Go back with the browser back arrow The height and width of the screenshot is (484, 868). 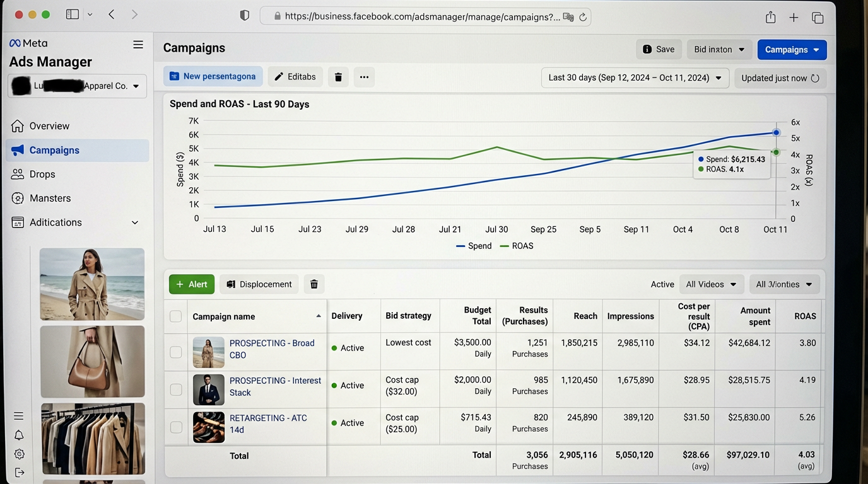pyautogui.click(x=112, y=14)
